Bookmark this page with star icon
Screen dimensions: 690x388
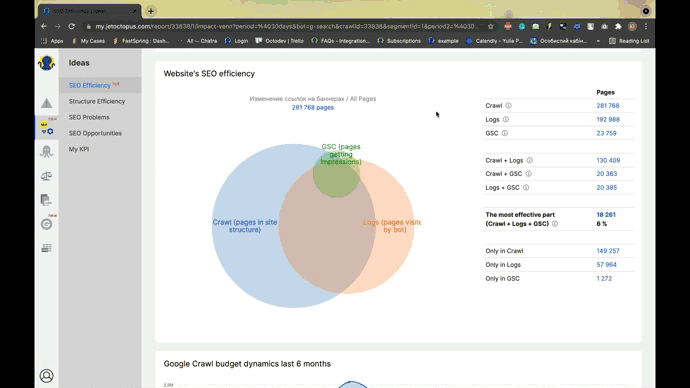491,26
